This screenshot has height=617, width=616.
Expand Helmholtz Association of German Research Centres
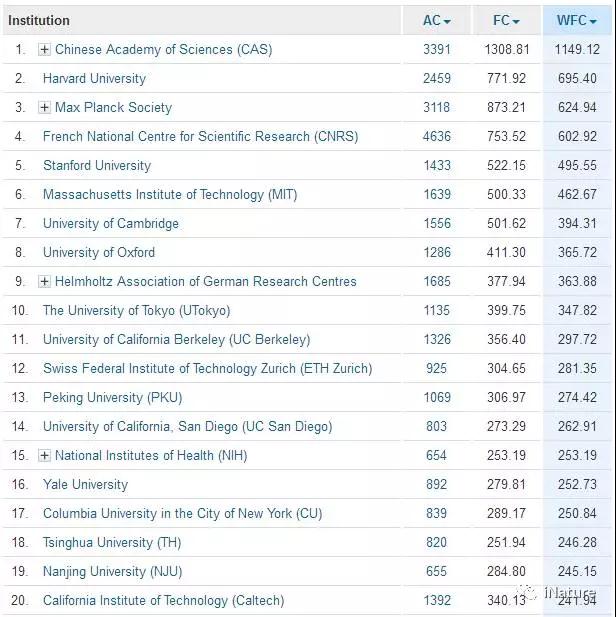pos(44,282)
